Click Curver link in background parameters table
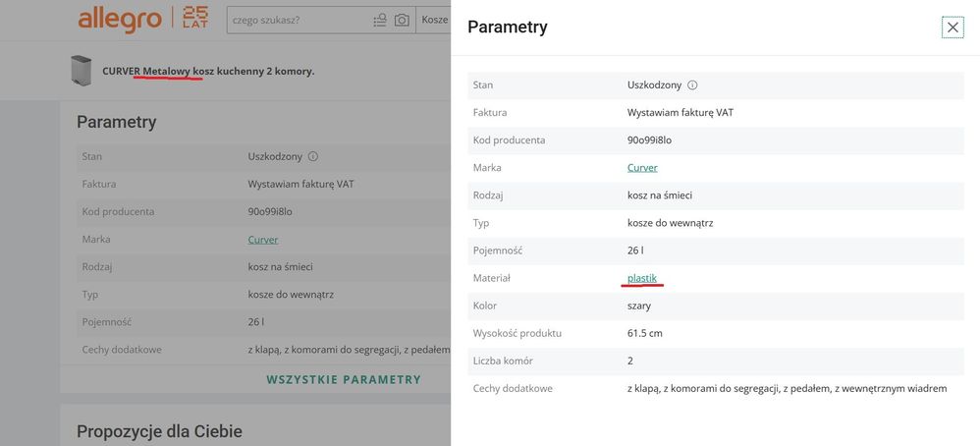 tap(263, 239)
